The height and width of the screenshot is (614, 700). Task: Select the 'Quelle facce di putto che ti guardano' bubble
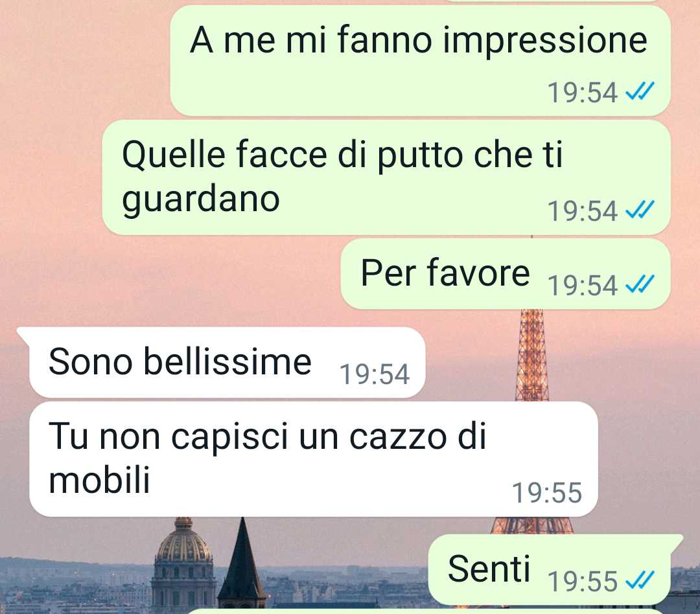click(x=386, y=177)
